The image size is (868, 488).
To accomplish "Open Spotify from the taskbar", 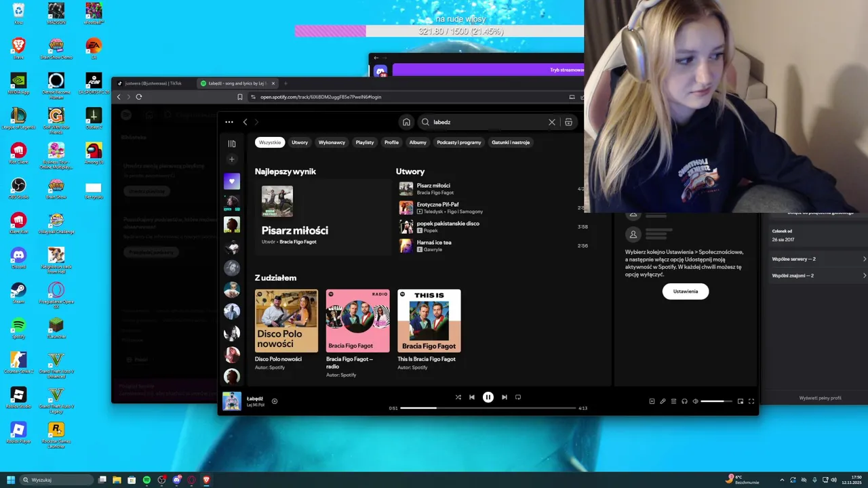I will (x=146, y=480).
